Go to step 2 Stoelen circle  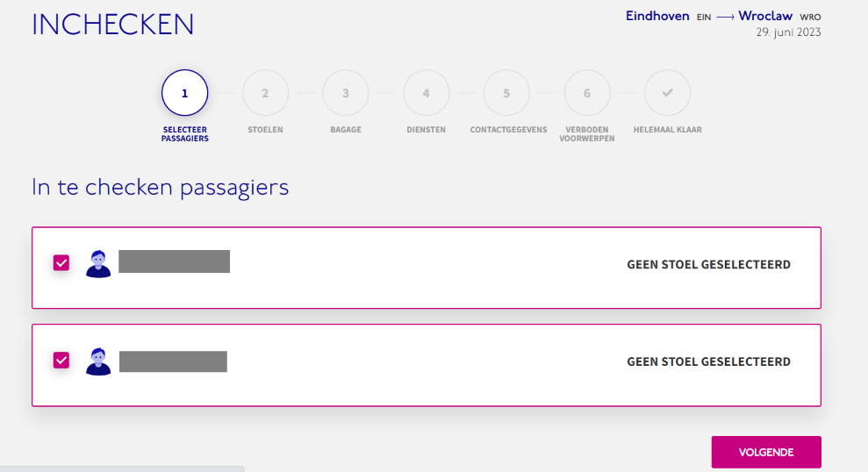[x=265, y=93]
